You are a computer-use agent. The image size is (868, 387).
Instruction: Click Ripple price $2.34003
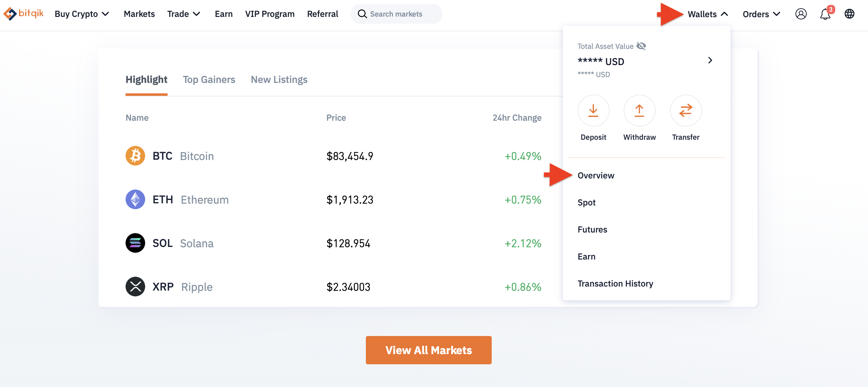[348, 287]
